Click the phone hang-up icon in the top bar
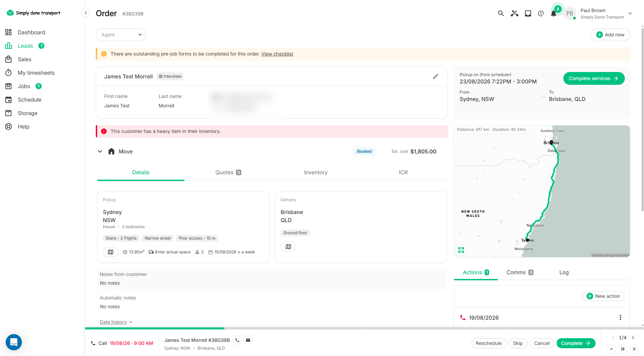 click(x=515, y=13)
